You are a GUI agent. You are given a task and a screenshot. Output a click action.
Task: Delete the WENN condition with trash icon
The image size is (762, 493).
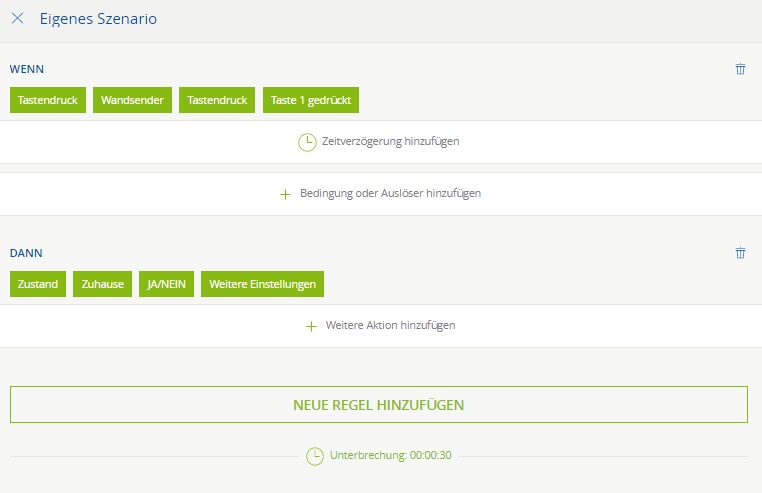(740, 69)
